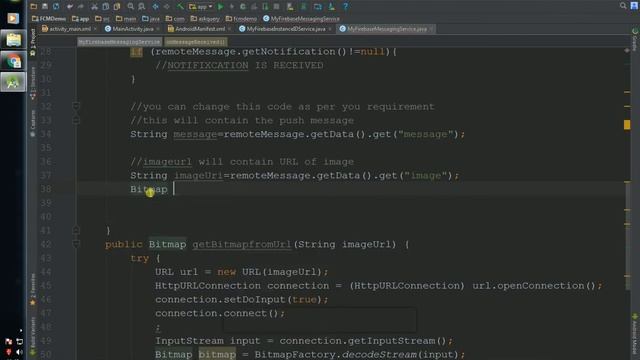Open the Build Variants tool window
The image size is (640, 360).
coord(33,335)
